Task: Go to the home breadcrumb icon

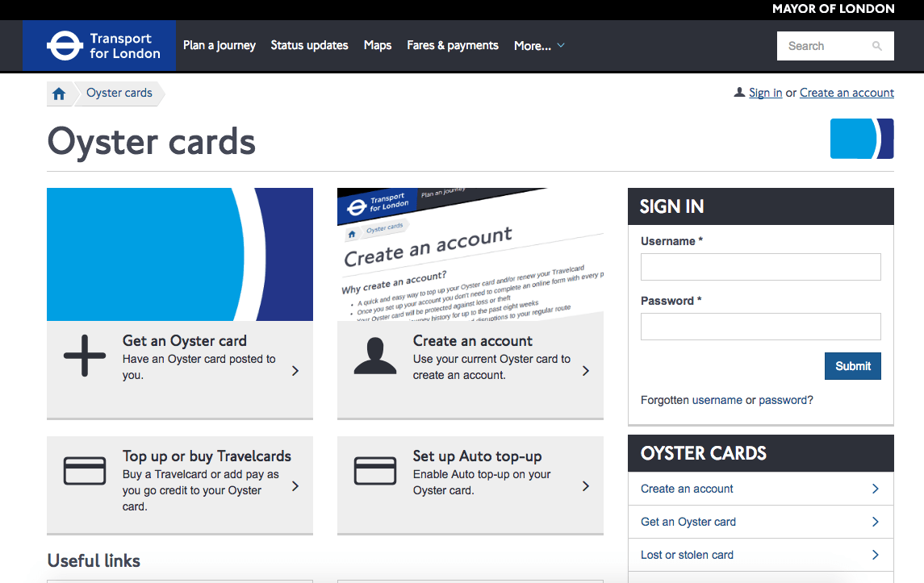Action: point(59,94)
